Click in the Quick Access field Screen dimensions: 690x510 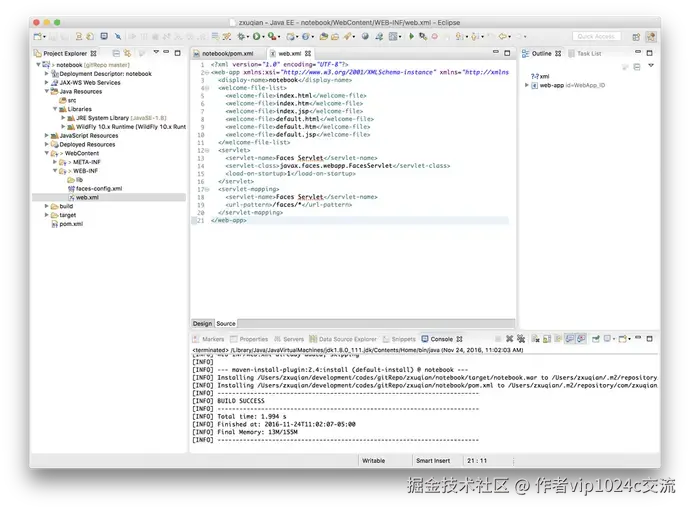coord(596,37)
